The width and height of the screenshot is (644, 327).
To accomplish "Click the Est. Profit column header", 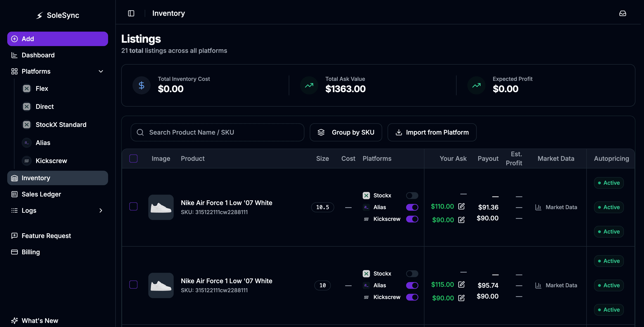I will click(514, 159).
